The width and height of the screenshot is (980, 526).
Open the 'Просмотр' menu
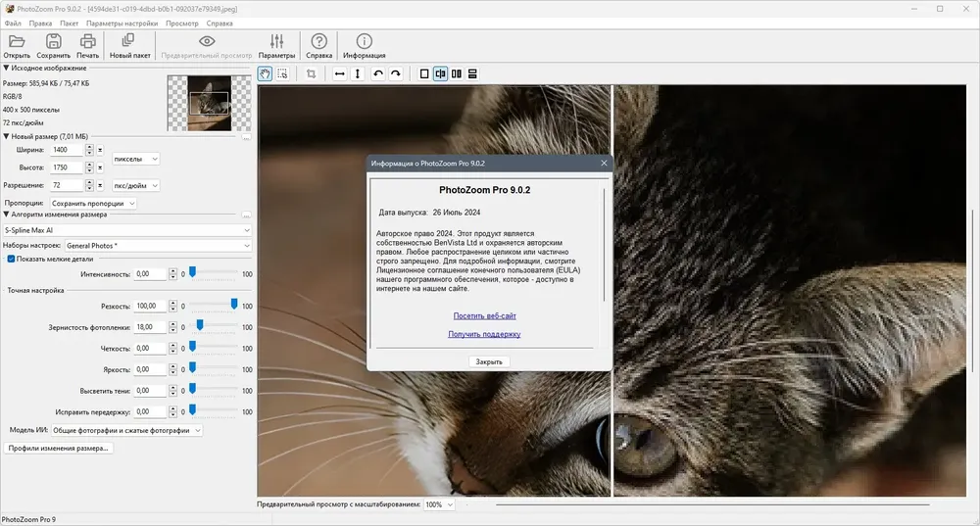click(181, 22)
